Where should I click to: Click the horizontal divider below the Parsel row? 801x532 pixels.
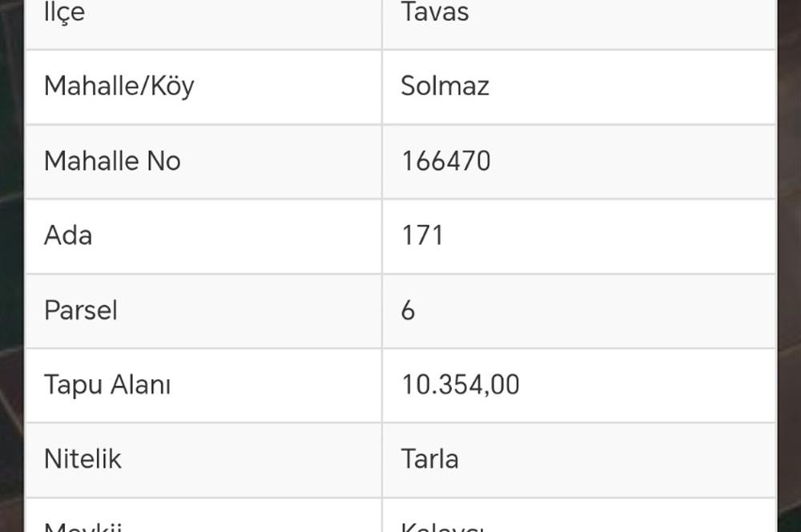(400, 348)
